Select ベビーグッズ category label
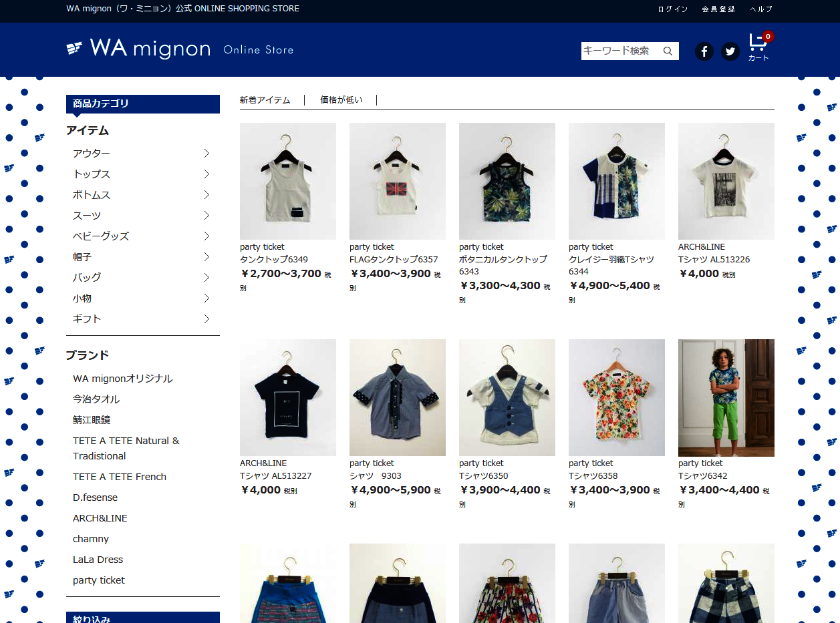This screenshot has width=840, height=623. (x=101, y=236)
